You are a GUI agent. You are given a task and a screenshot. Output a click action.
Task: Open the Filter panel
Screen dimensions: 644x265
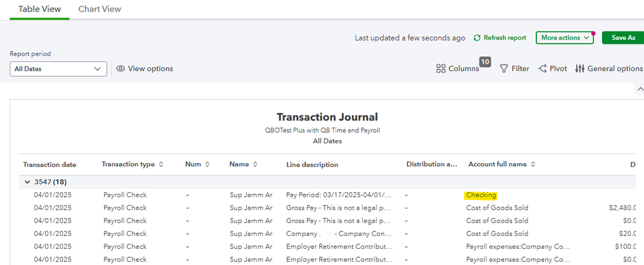pyautogui.click(x=514, y=68)
